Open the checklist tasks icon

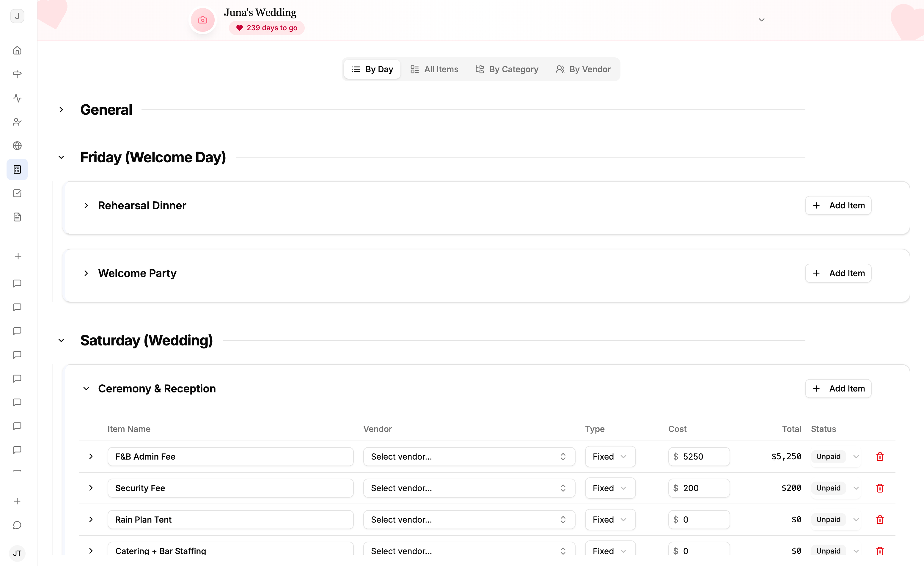[17, 193]
